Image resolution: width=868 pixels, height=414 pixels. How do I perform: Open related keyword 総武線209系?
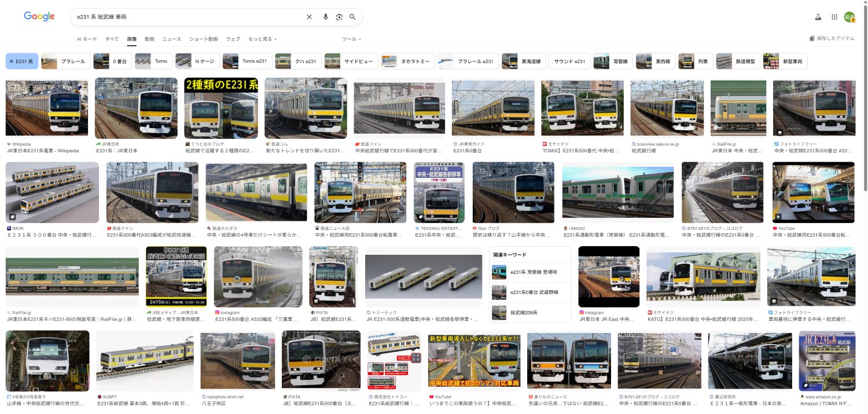coord(530,313)
